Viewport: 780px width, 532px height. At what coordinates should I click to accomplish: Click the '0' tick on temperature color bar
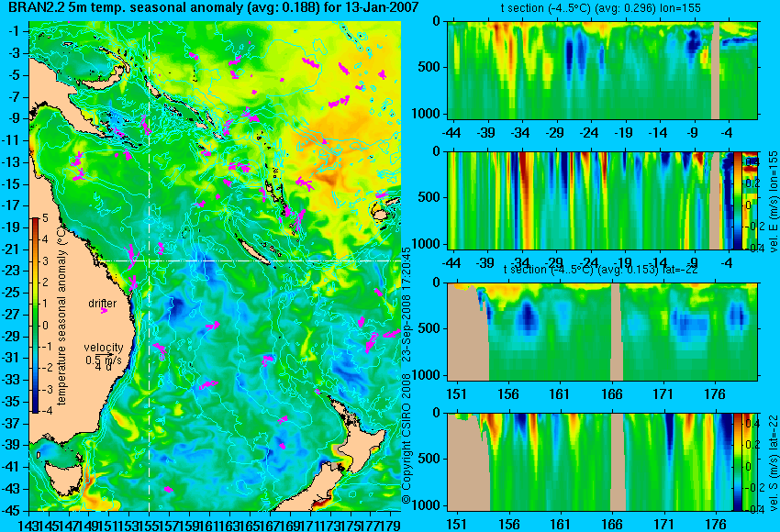click(x=45, y=326)
